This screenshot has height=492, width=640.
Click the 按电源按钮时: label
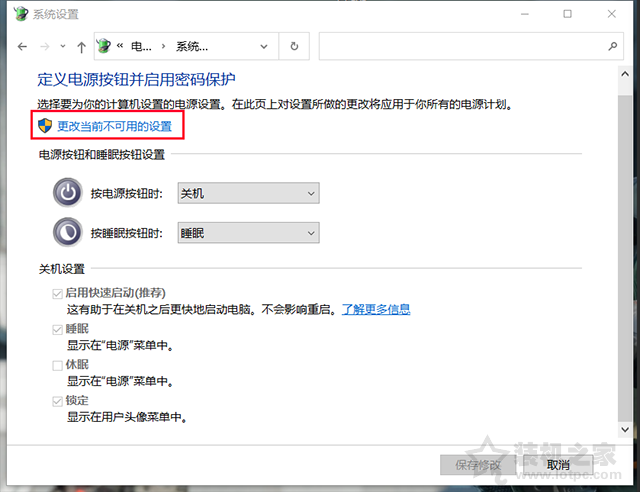coord(127,194)
